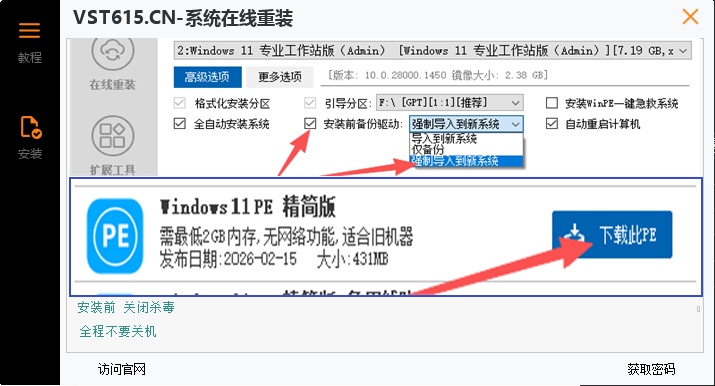
Task: Open the 在线重装 cloud sync icon
Action: [113, 51]
